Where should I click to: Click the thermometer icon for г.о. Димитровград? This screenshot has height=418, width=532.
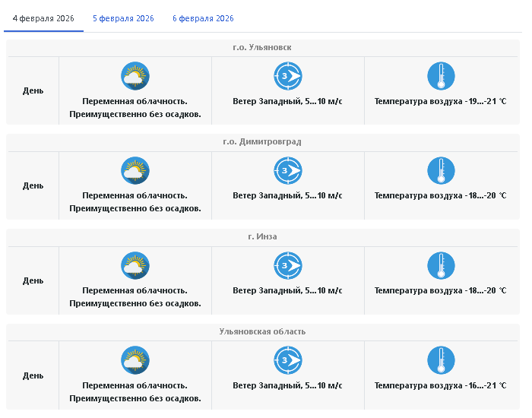(x=441, y=171)
